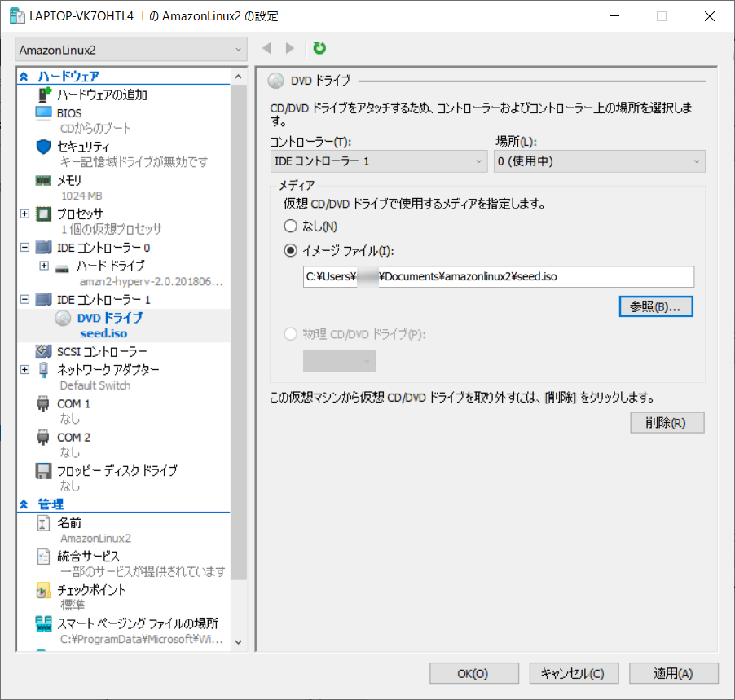The image size is (735, 700).
Task: Click the 名前 (Name) icon
Action: tap(43, 523)
